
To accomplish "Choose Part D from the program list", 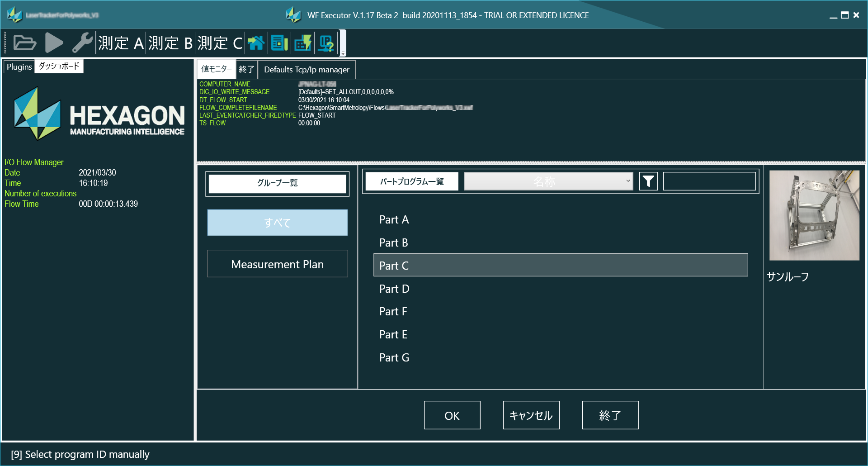I will coord(394,289).
